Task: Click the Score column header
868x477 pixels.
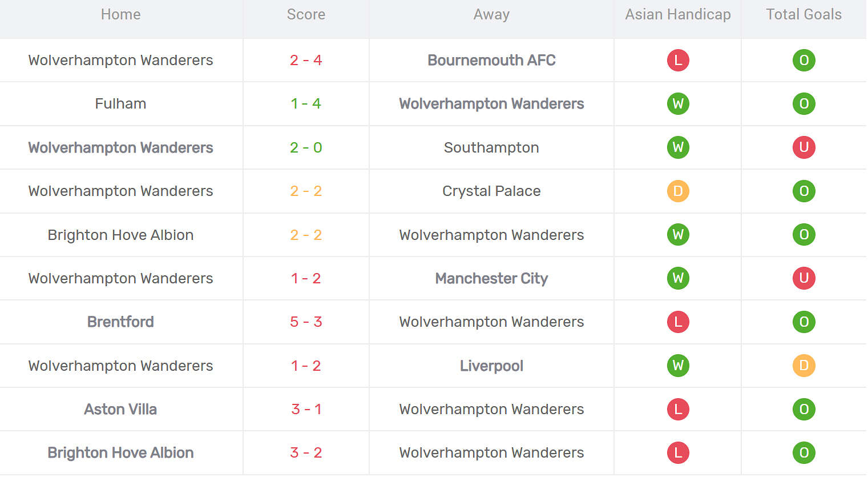Action: (306, 14)
